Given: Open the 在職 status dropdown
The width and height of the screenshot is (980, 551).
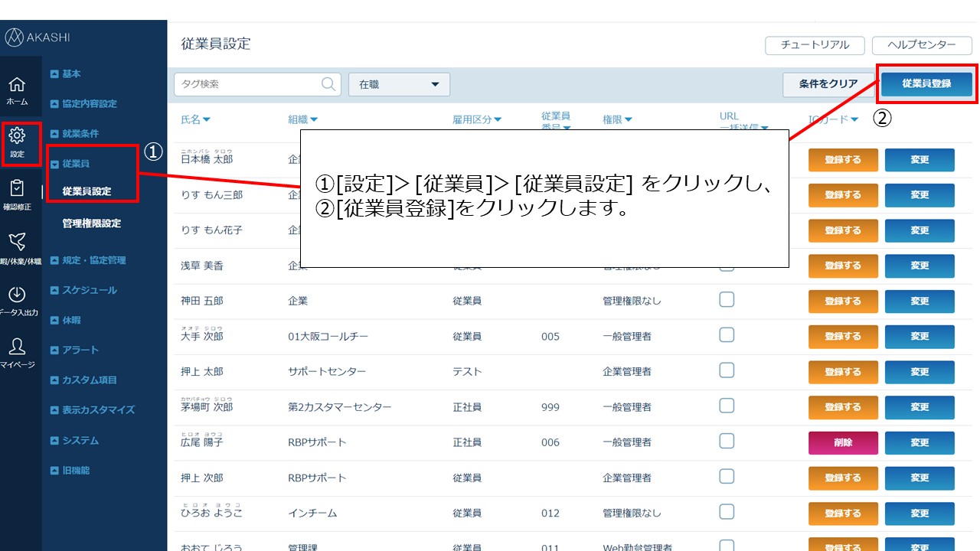Looking at the screenshot, I should 399,84.
